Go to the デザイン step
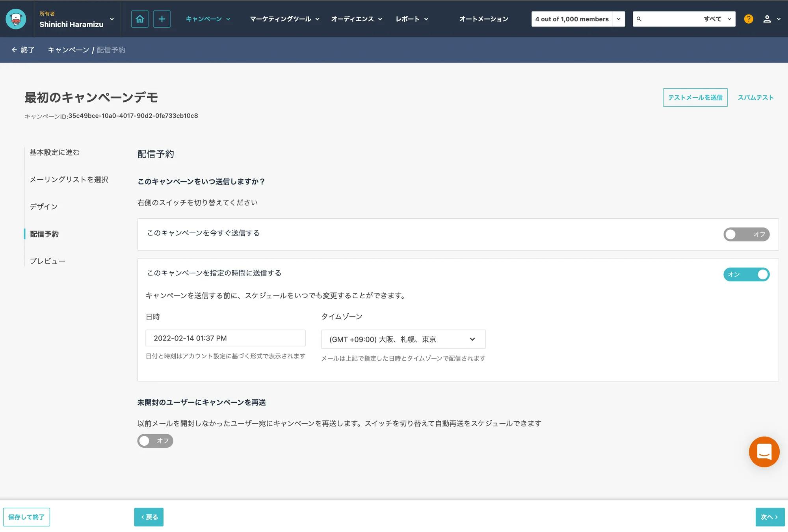 (x=44, y=206)
